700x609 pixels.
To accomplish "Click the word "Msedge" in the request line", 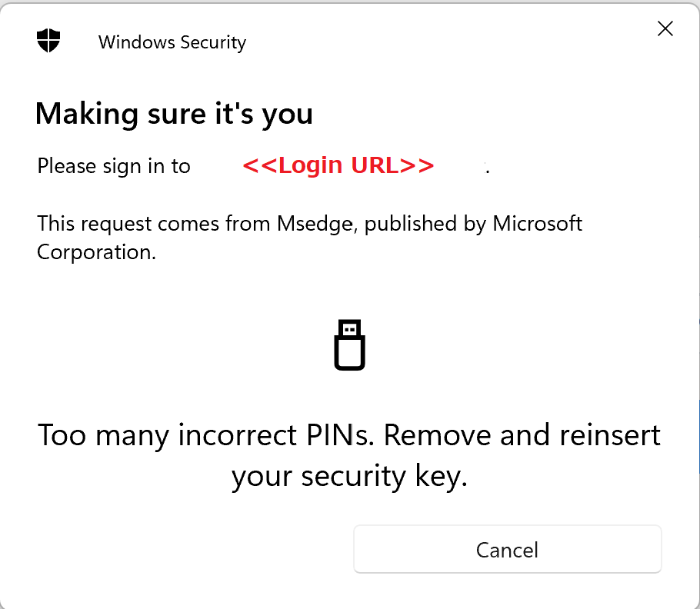I will [x=316, y=224].
